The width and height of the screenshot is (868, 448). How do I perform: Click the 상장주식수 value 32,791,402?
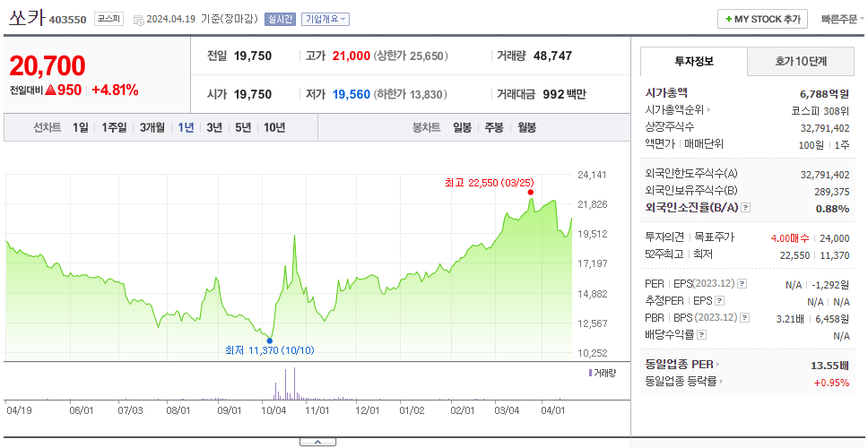pos(825,128)
